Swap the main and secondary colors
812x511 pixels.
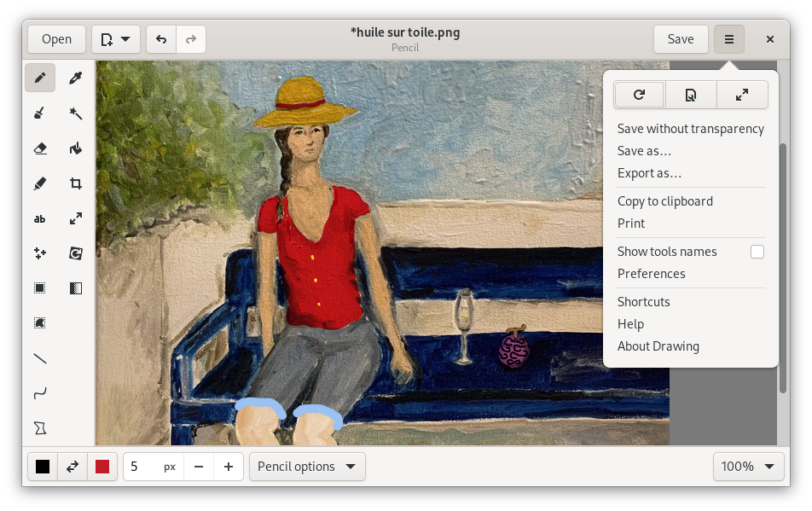click(x=72, y=467)
